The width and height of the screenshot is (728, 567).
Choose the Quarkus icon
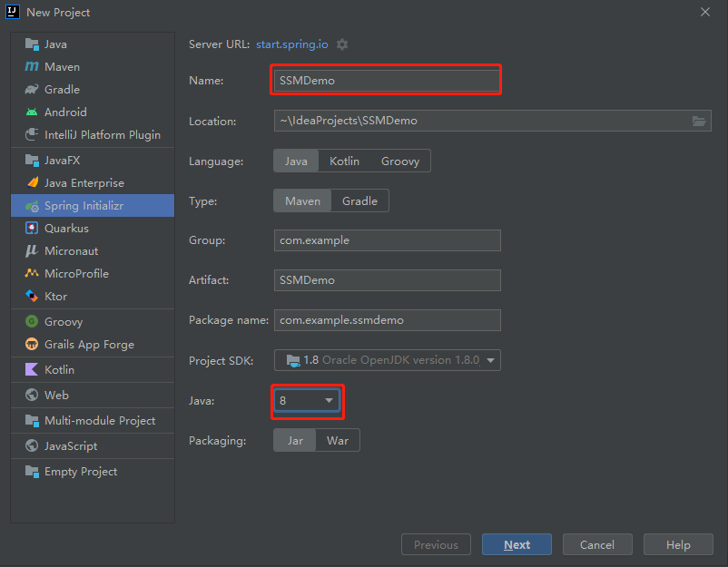32,228
